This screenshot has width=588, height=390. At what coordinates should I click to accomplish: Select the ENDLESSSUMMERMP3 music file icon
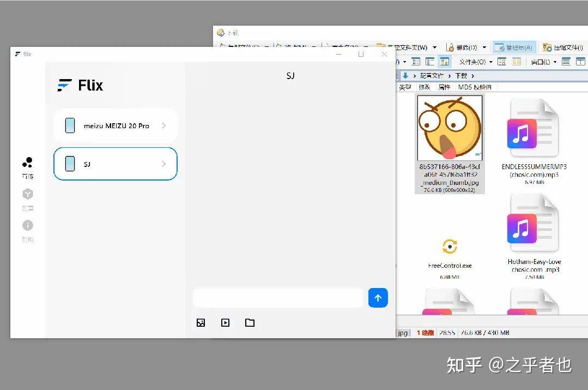534,128
